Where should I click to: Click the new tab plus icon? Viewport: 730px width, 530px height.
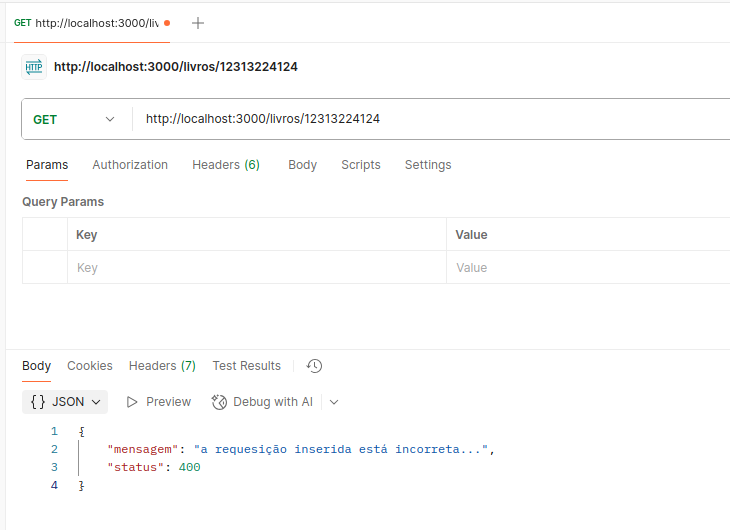tap(198, 23)
